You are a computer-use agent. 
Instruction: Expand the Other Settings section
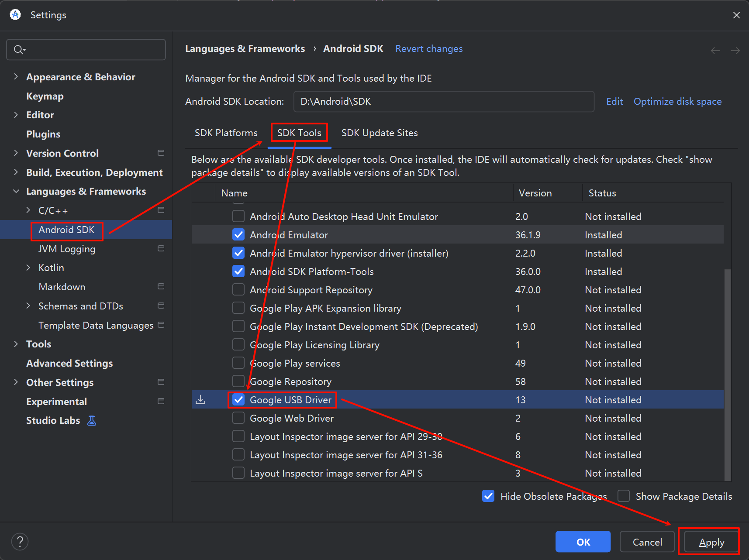[x=16, y=382]
